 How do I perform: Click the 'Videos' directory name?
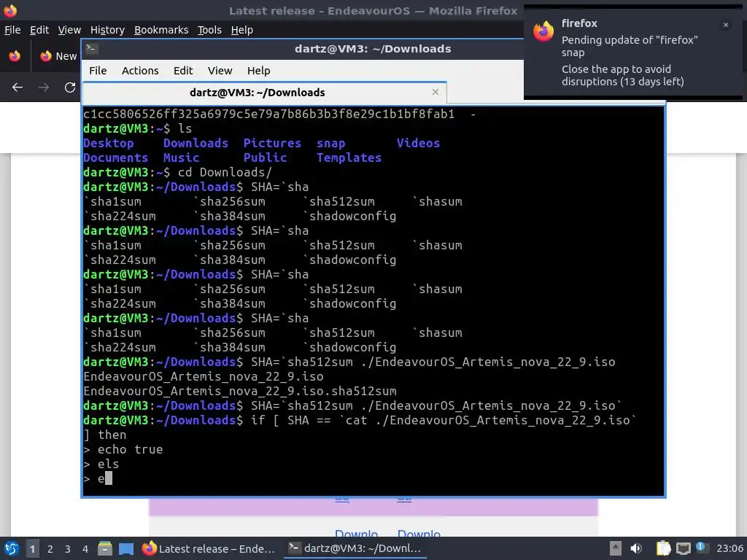(418, 143)
